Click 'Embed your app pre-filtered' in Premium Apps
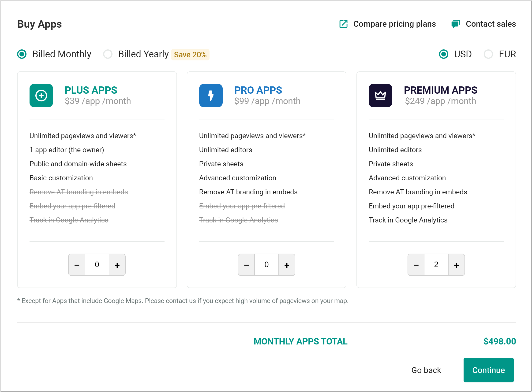 412,206
